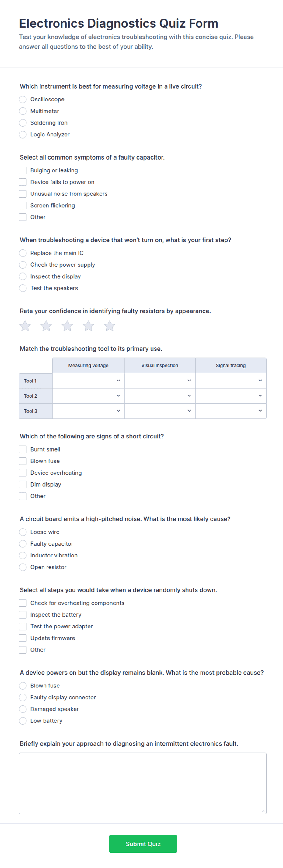
Task: Expand Tool 1 Signal tracing dropdown
Action: [231, 381]
